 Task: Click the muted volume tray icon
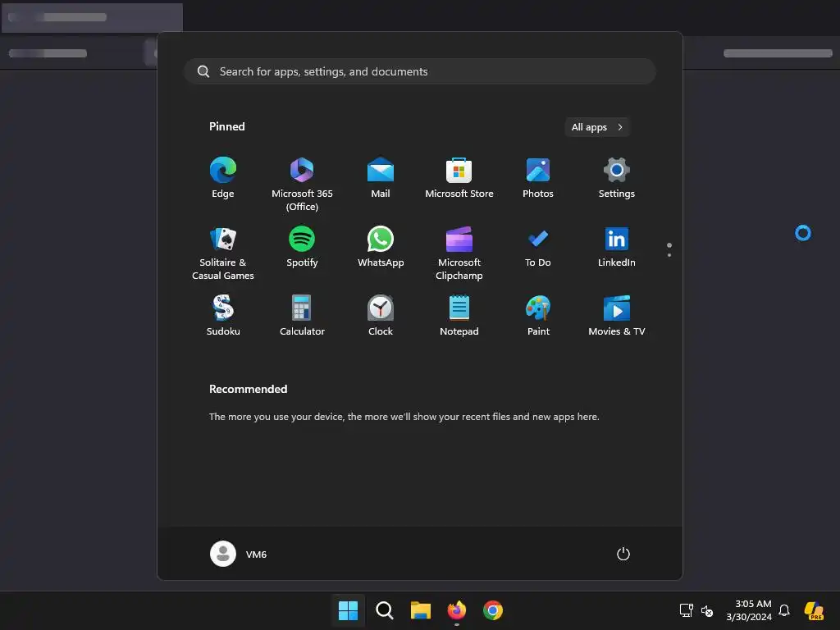tap(707, 610)
